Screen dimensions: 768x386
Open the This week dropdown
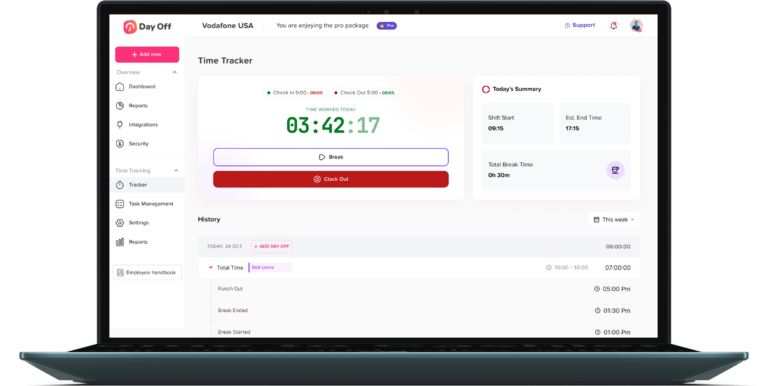(613, 219)
